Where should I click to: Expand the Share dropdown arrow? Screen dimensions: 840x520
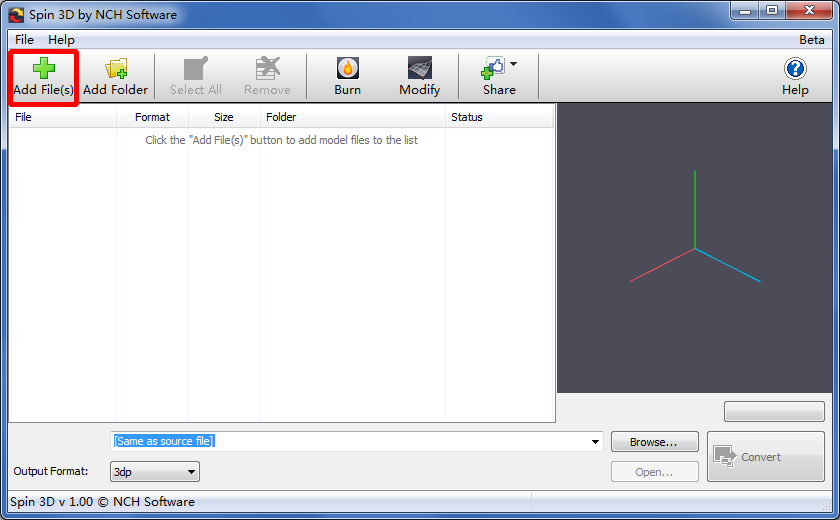point(513,64)
